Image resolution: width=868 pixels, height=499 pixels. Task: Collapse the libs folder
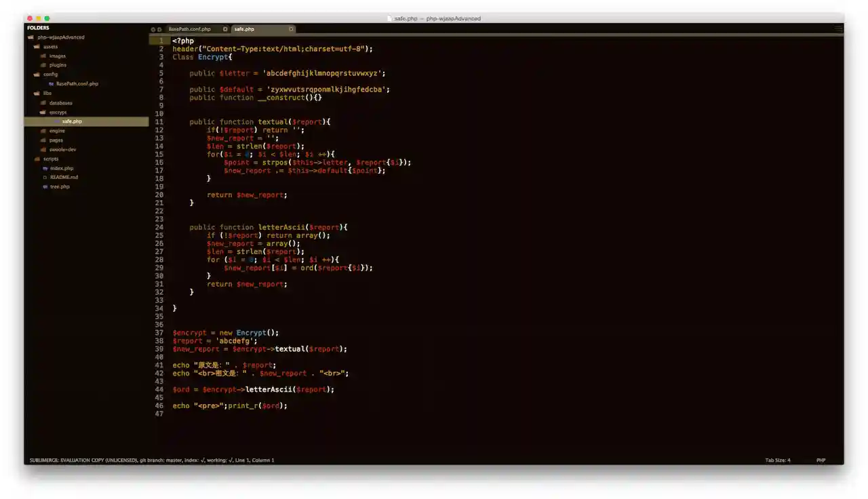point(37,94)
